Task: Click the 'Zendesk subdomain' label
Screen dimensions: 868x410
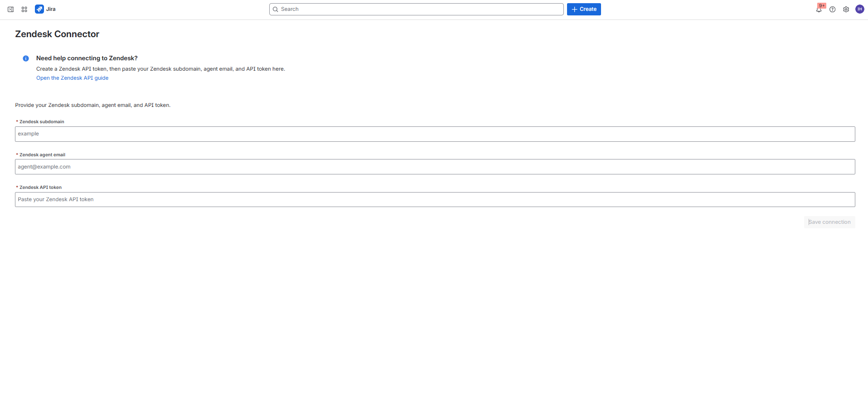Action: 42,122
